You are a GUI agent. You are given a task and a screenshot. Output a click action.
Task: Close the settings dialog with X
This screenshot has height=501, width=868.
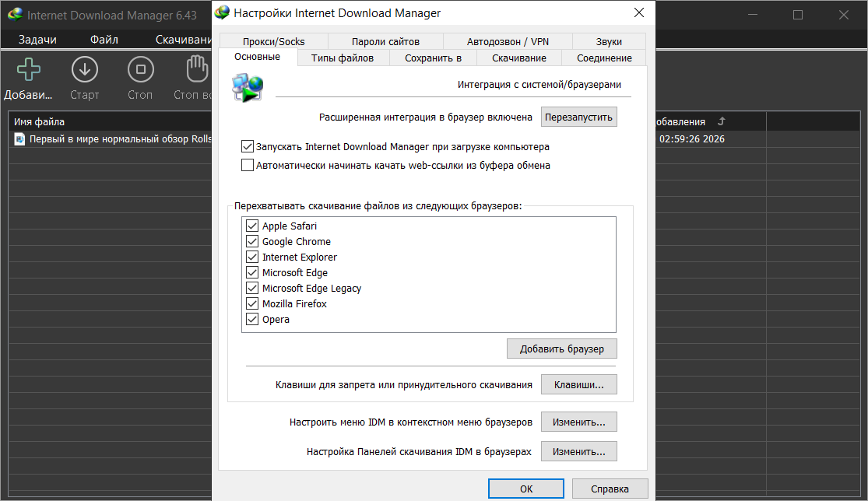click(x=639, y=12)
